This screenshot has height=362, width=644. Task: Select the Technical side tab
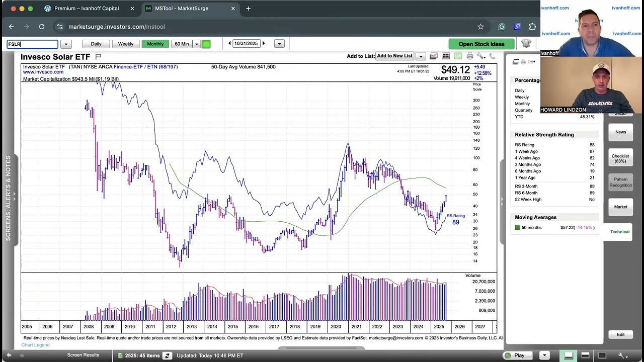point(619,232)
